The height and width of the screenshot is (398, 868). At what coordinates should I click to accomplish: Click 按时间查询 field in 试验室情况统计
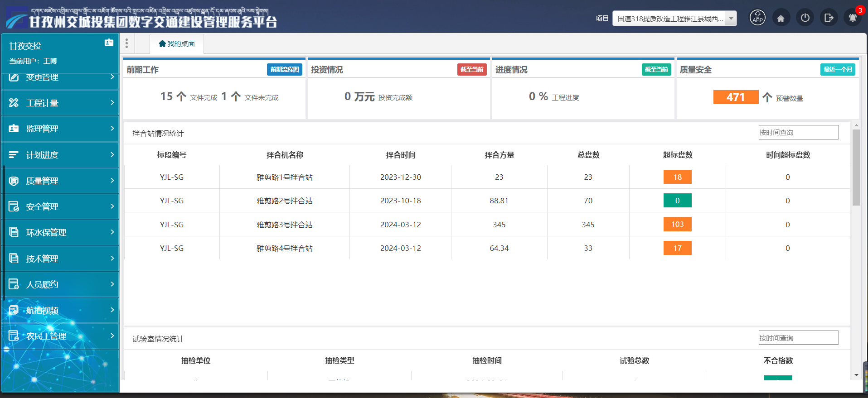click(799, 338)
